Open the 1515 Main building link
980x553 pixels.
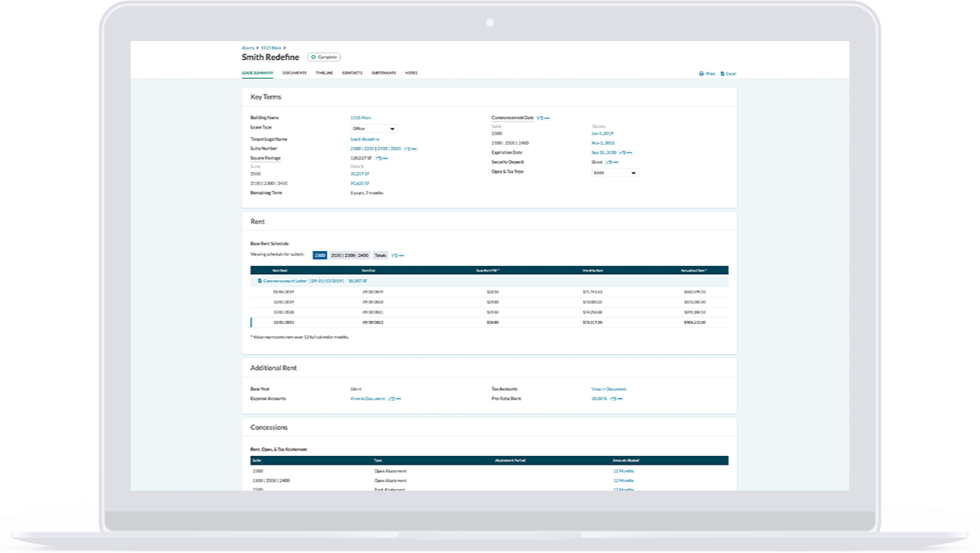pos(360,117)
